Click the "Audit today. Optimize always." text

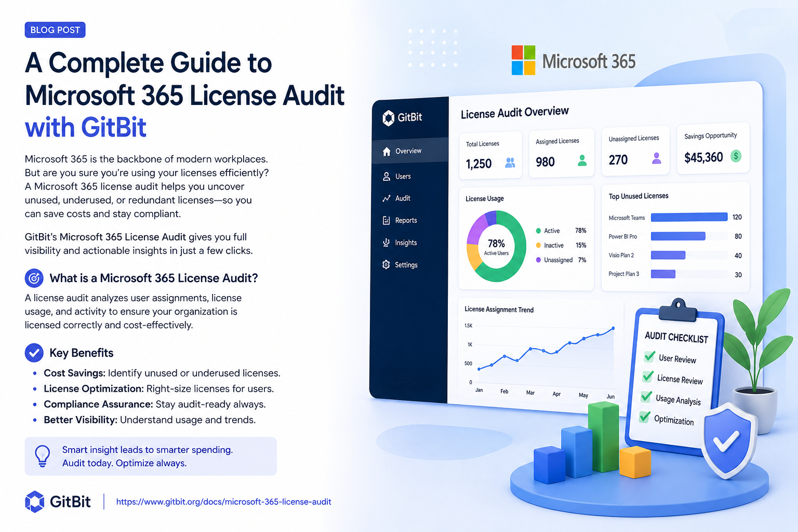click(x=124, y=463)
